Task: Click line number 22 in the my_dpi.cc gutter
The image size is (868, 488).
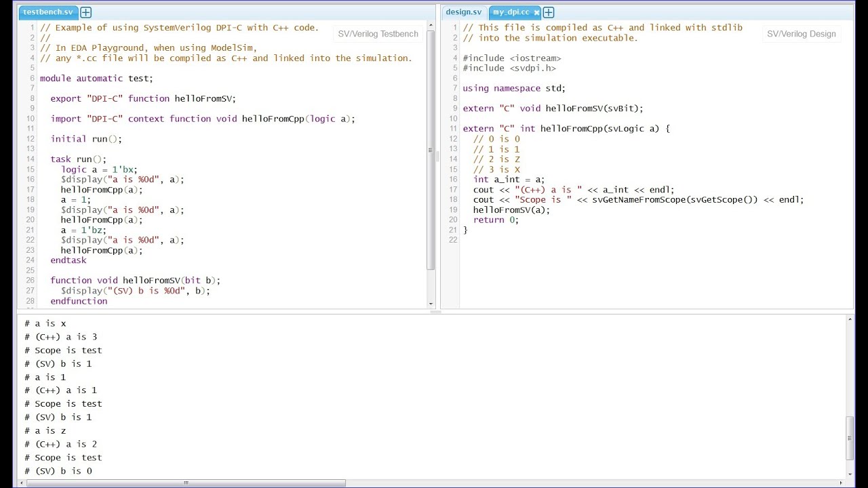Action: pyautogui.click(x=453, y=240)
